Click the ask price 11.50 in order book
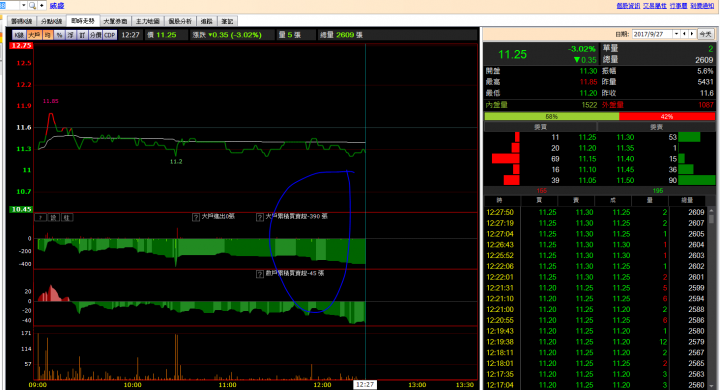The width and height of the screenshot is (720, 390). (x=625, y=181)
